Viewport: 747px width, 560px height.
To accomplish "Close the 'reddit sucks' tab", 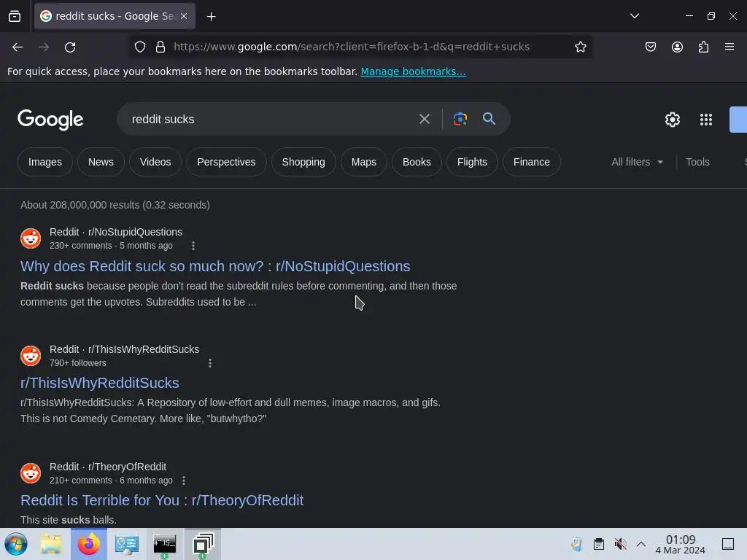I will [x=184, y=16].
